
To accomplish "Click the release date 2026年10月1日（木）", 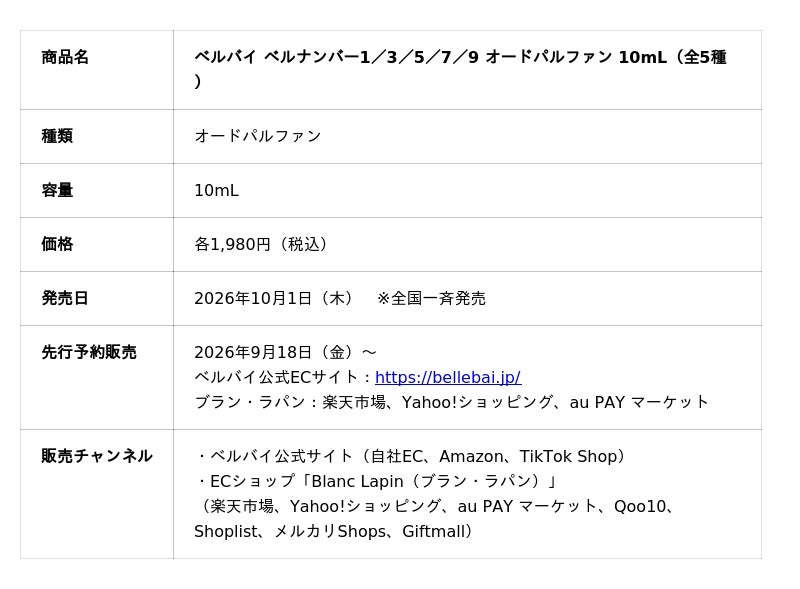I will click(x=273, y=298).
